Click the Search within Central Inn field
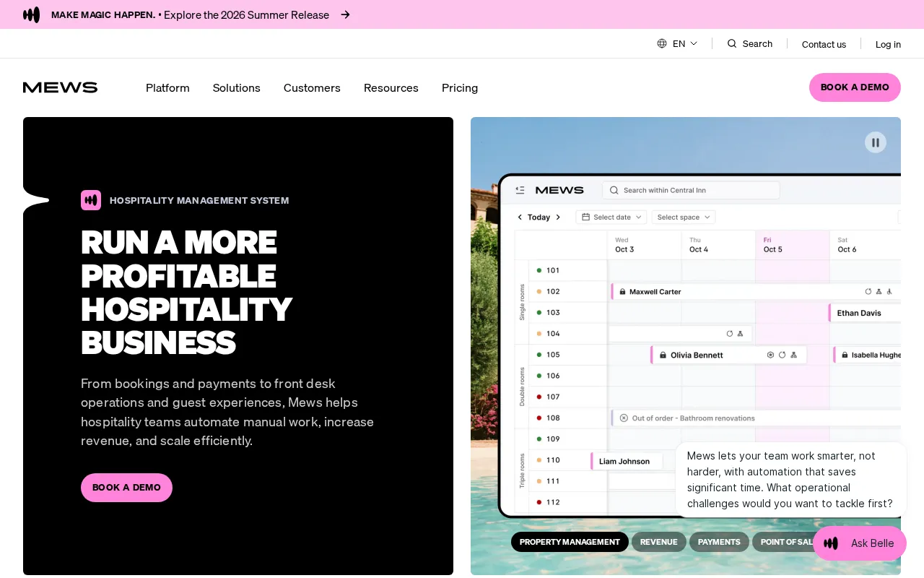The width and height of the screenshot is (924, 578). (x=691, y=190)
